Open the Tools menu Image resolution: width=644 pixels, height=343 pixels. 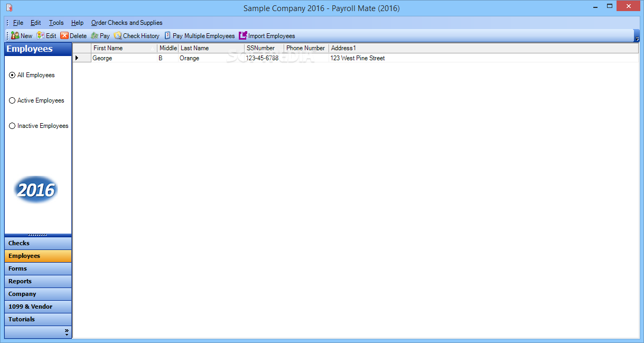[x=56, y=23]
